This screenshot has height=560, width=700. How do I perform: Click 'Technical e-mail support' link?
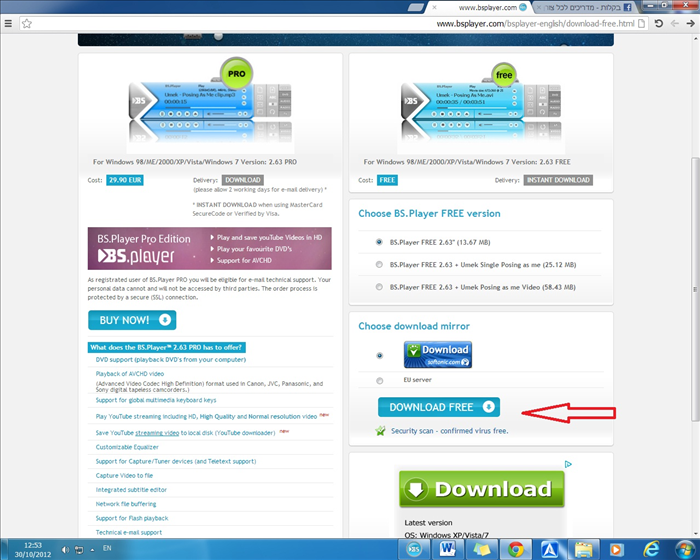coord(129,532)
